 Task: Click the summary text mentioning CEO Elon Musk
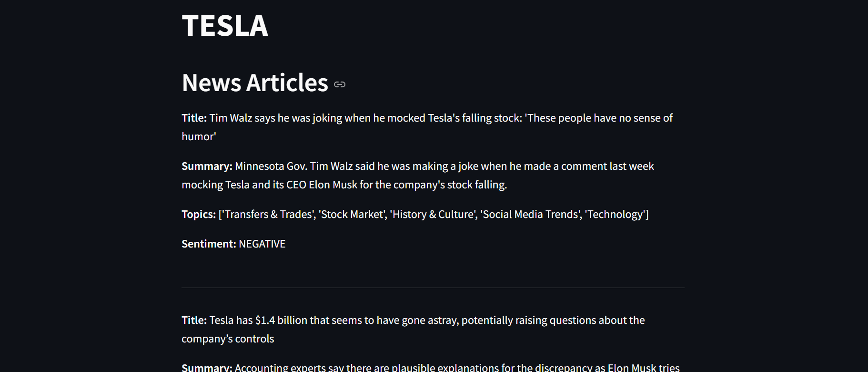pyautogui.click(x=418, y=175)
